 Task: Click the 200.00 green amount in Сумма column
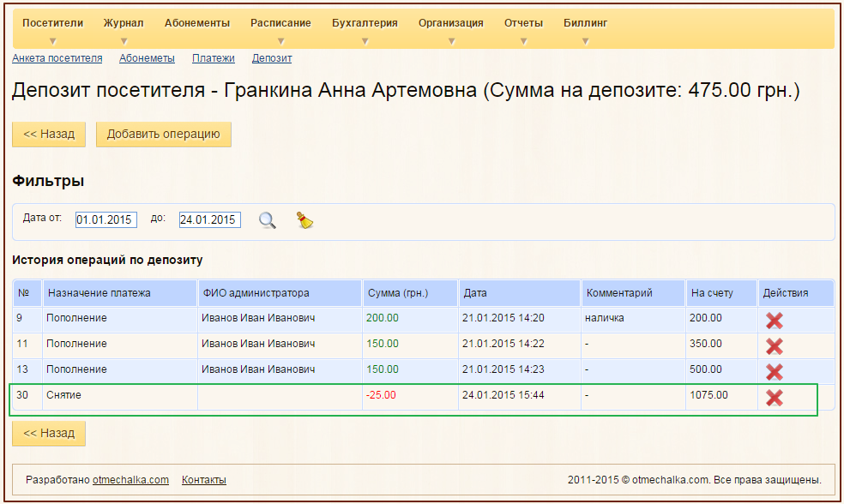[383, 318]
